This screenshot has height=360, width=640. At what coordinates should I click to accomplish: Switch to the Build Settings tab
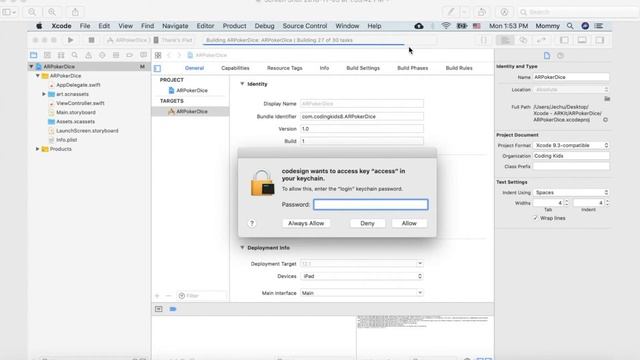pyautogui.click(x=363, y=68)
